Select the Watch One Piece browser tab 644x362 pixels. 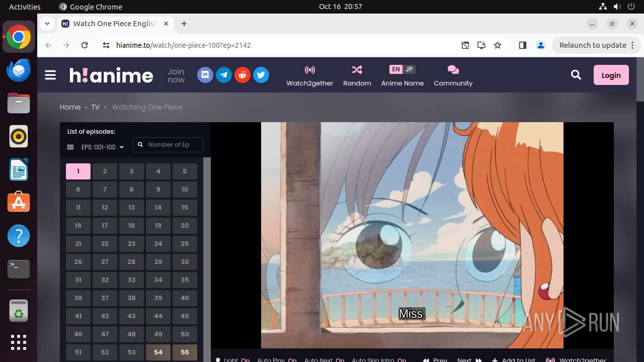pyautogui.click(x=116, y=24)
